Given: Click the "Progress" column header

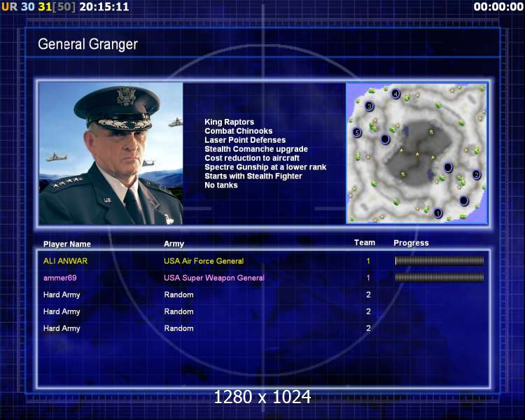Looking at the screenshot, I should [x=411, y=243].
